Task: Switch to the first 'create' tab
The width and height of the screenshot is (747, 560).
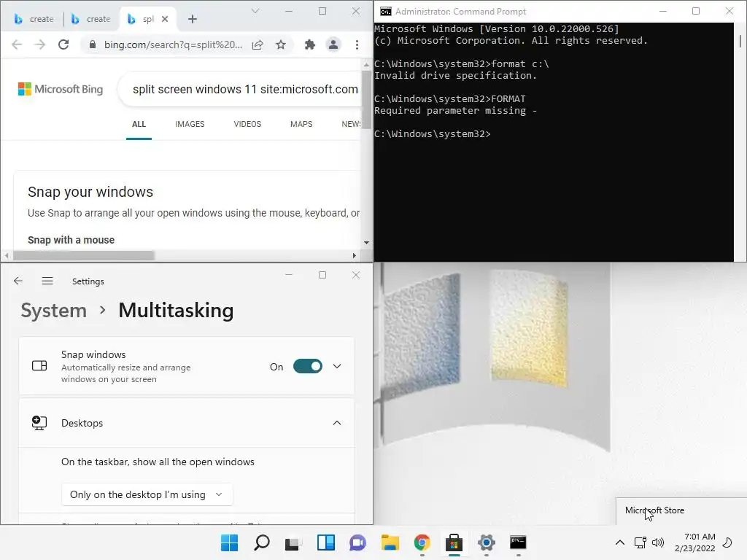Action: point(34,19)
